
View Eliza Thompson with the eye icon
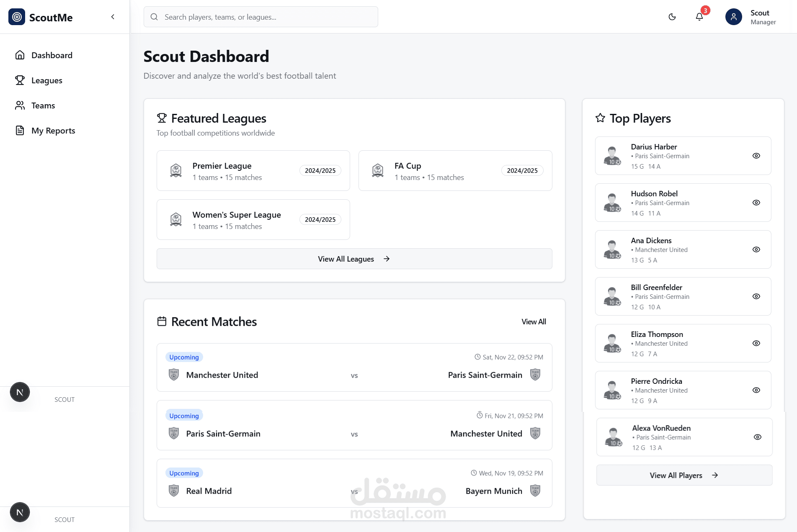[756, 343]
